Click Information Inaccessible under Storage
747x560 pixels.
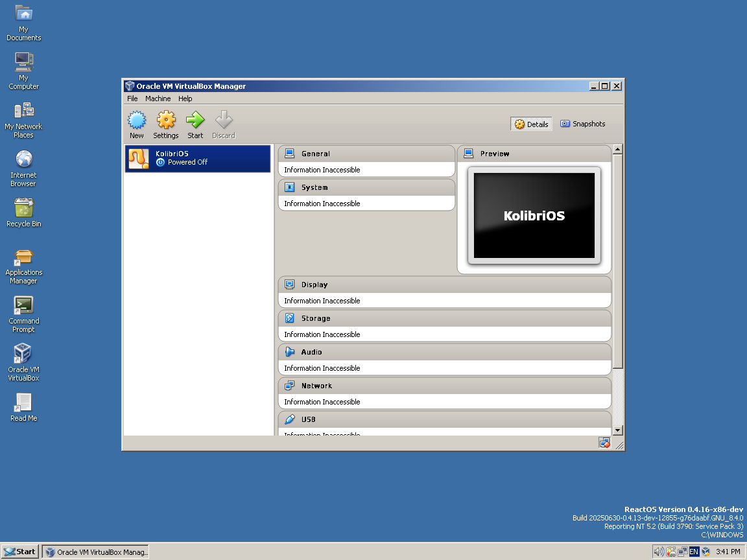[x=322, y=334]
